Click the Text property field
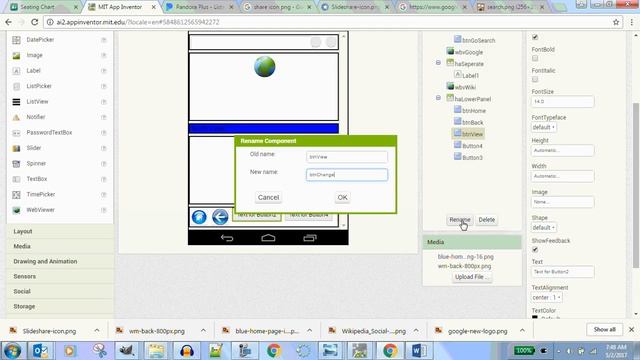The width and height of the screenshot is (640, 360). [x=562, y=271]
